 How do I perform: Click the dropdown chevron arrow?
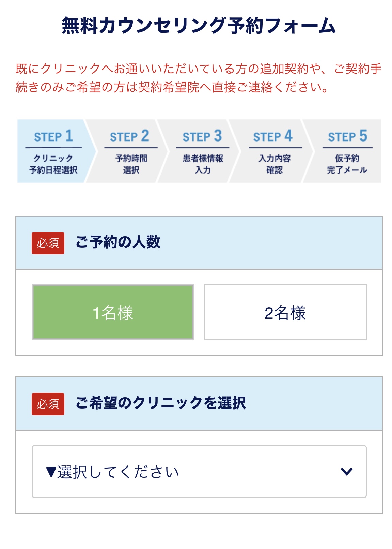[346, 471]
